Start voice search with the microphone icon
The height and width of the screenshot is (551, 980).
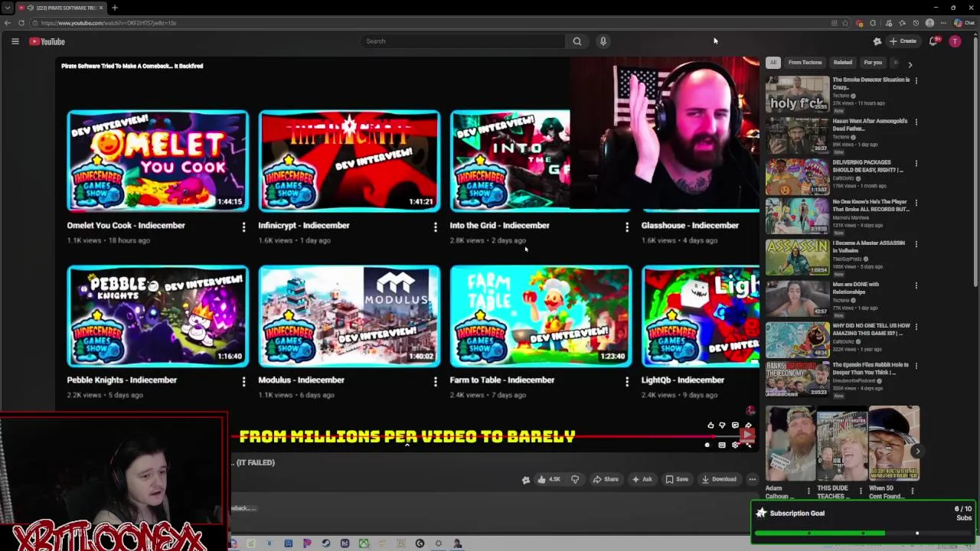click(x=603, y=41)
